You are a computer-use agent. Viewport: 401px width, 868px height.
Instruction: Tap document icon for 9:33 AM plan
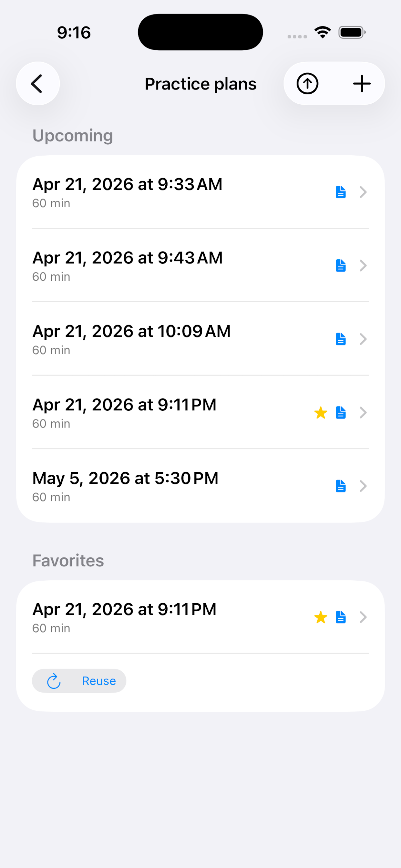(341, 192)
